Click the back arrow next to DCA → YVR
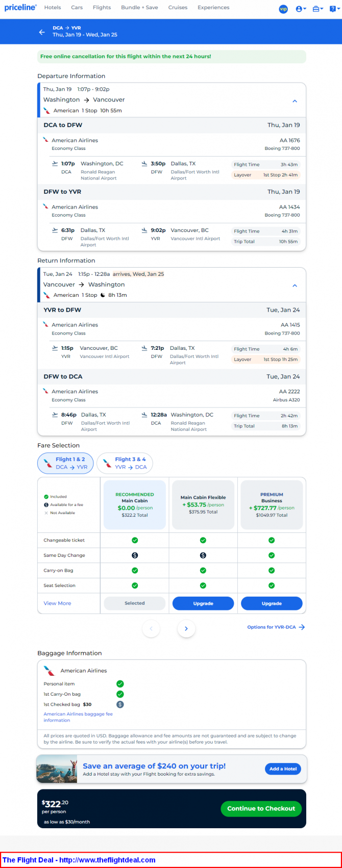Viewport: 342px width, 868px height. click(42, 32)
